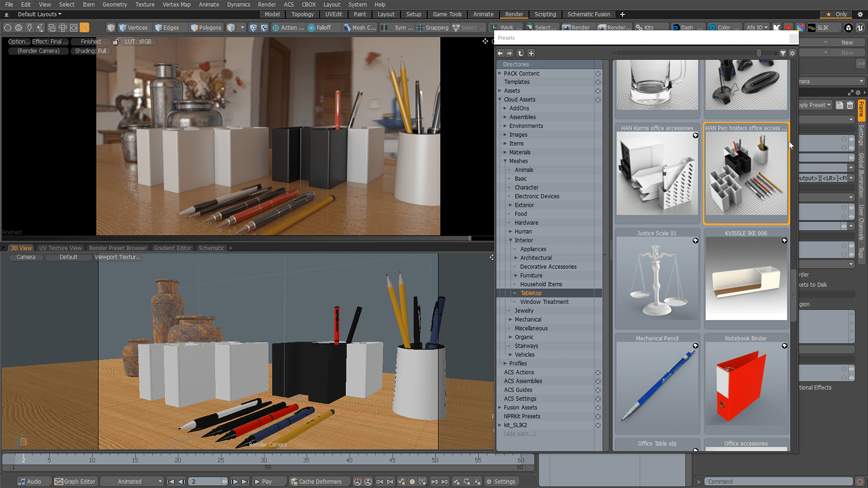Switch to the Scripting layout tab

[545, 14]
